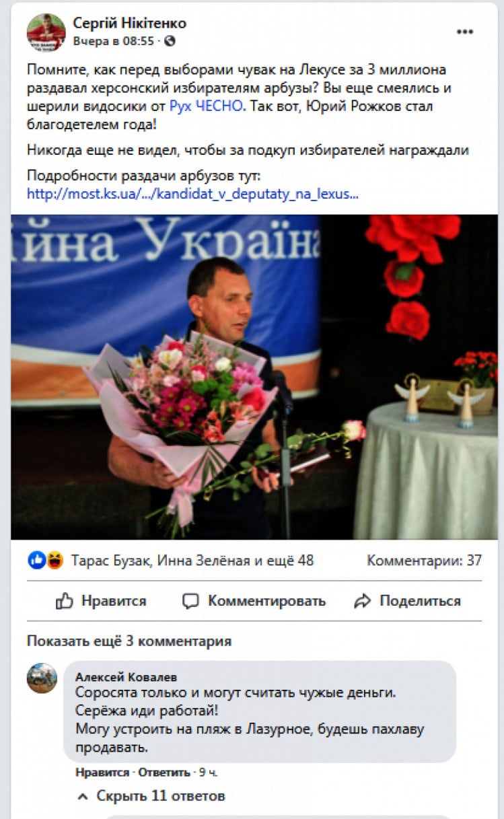504x819 pixels.
Task: Like Ковалев's comment via small Нравится
Action: point(102,773)
